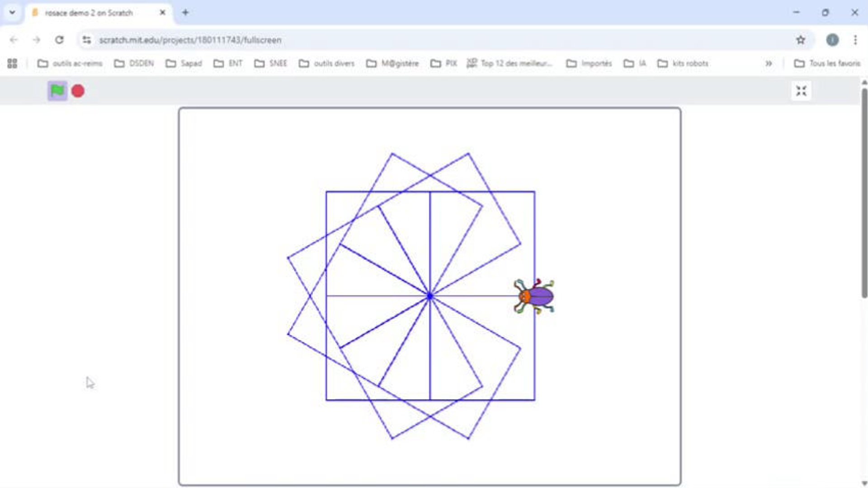Viewport: 868px width, 488px height.
Task: Open the Chrome three-dot menu
Action: coord(855,40)
